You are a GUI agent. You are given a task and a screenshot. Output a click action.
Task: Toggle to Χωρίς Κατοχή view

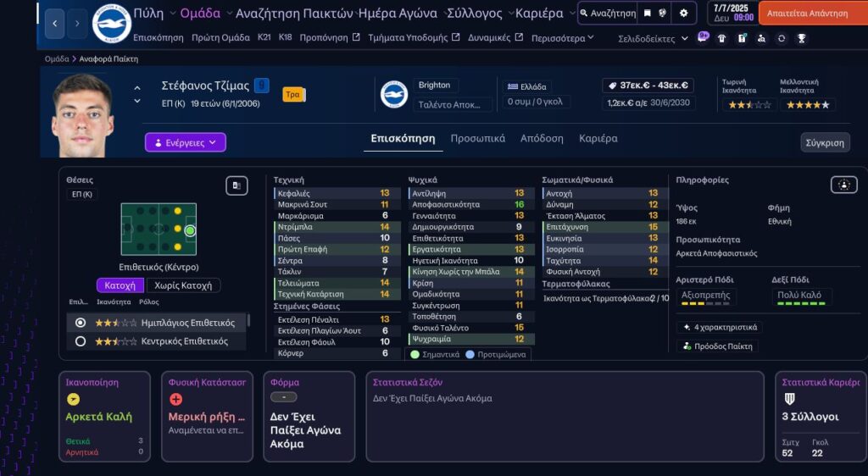coord(183,285)
